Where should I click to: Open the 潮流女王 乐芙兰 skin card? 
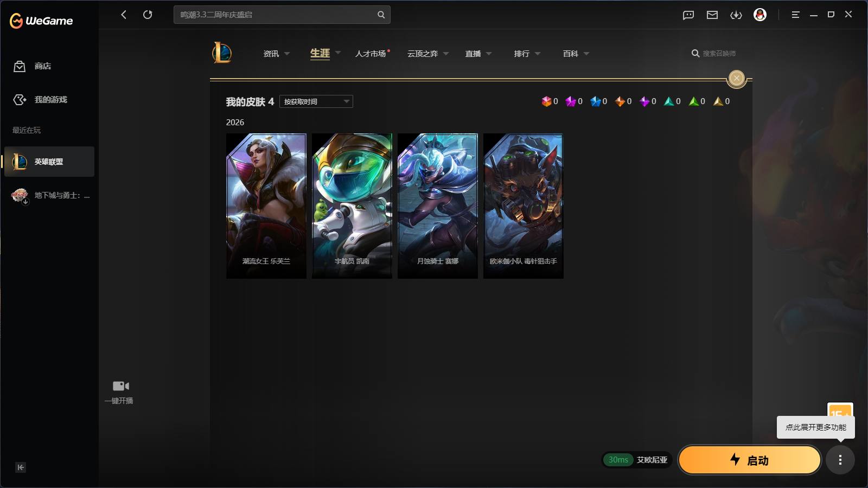[x=266, y=206]
